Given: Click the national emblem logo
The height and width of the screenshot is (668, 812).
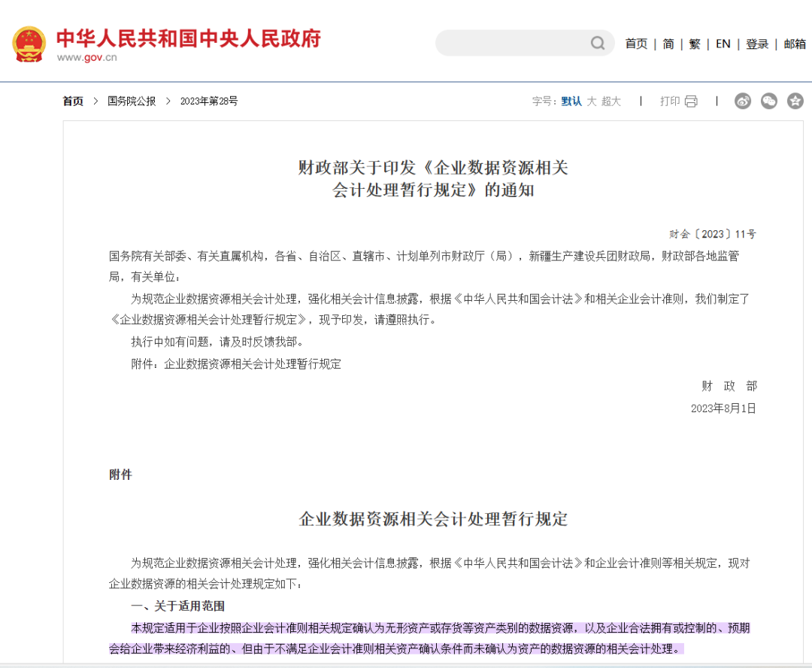Looking at the screenshot, I should tap(29, 44).
